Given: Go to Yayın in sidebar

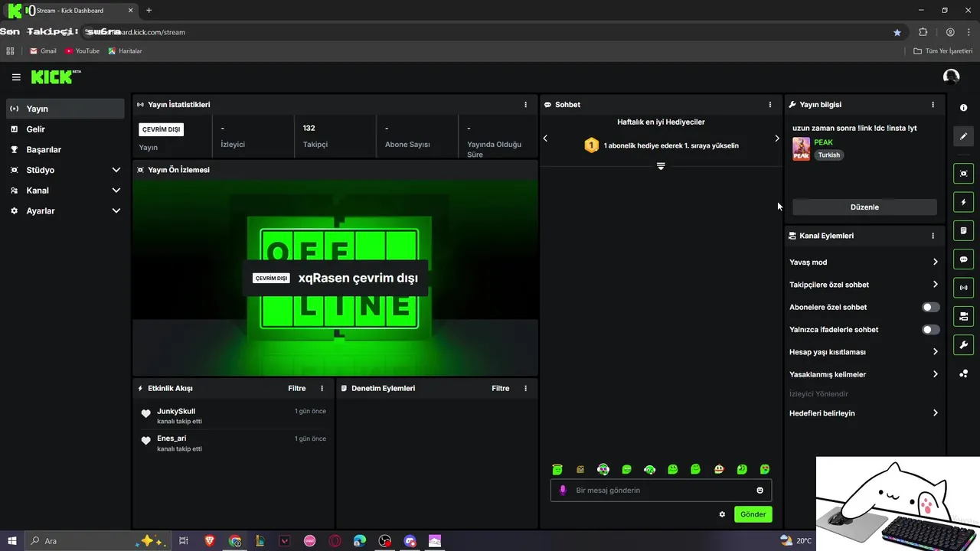Looking at the screenshot, I should click(65, 109).
